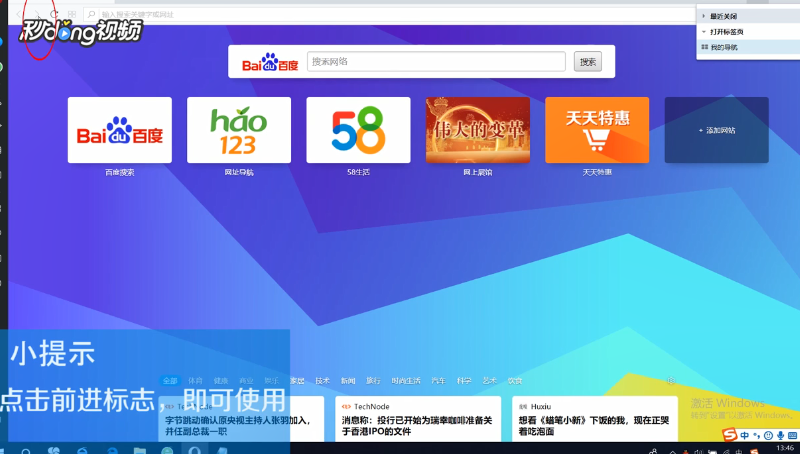Open the 百度搜索 speed dial tile
Viewport: 800px width, 454px height.
[120, 130]
